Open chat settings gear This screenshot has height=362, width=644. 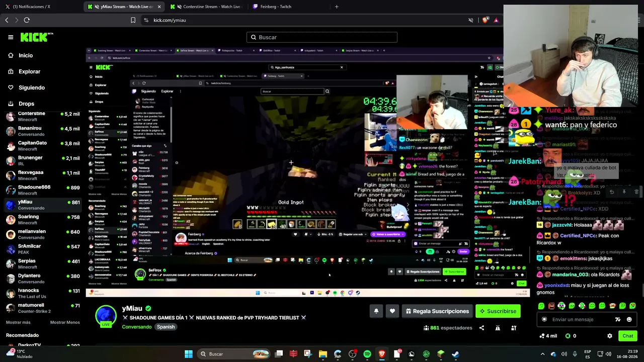pos(610,336)
